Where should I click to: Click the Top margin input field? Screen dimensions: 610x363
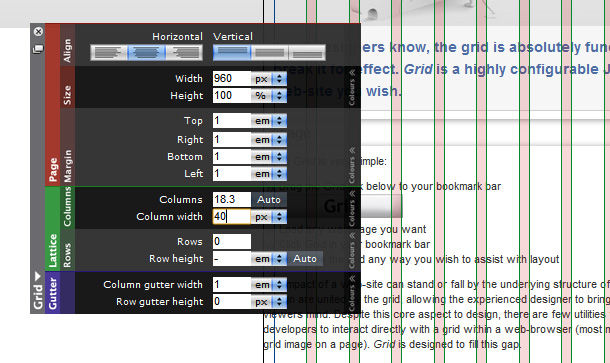232,121
